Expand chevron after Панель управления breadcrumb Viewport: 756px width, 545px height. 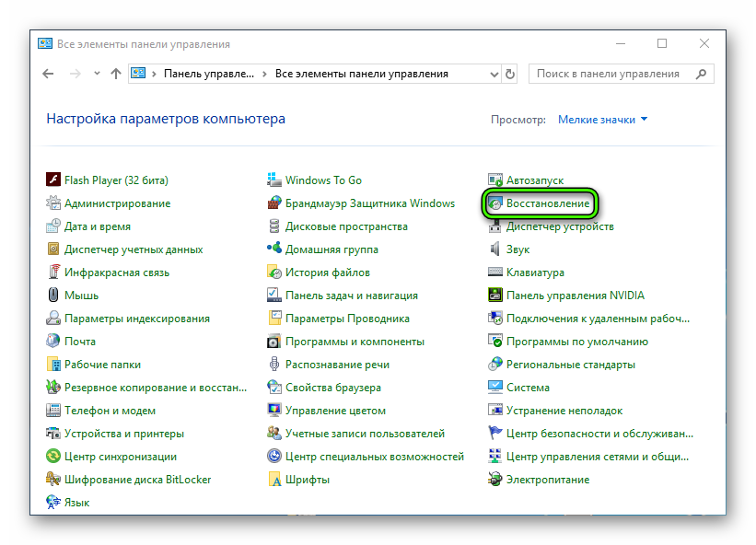pyautogui.click(x=265, y=74)
